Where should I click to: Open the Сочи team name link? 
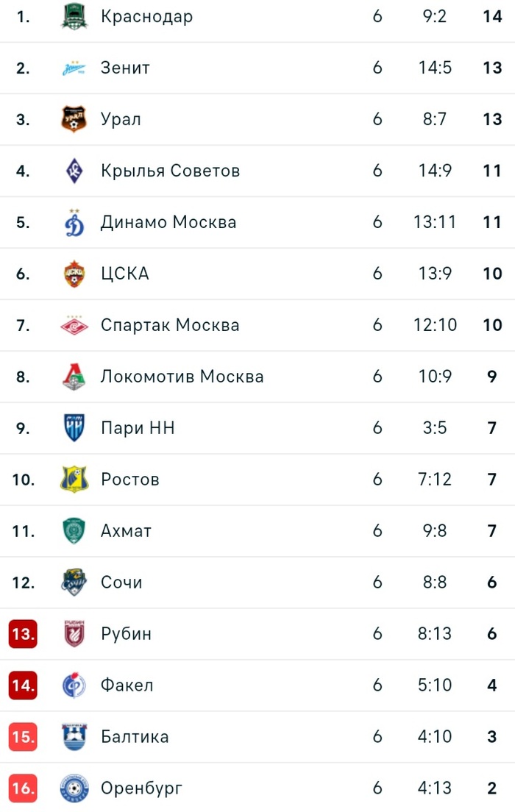(x=121, y=583)
